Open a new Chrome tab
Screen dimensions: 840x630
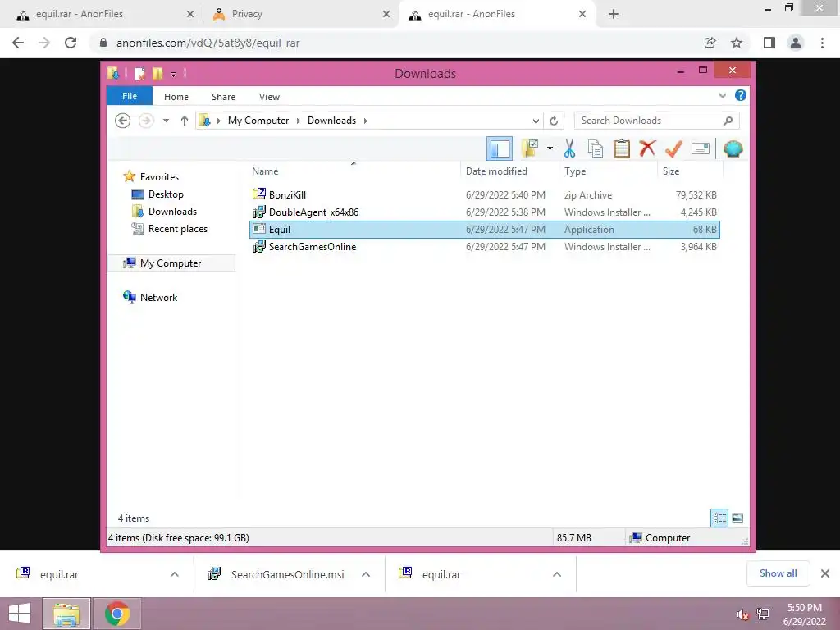[x=614, y=14]
